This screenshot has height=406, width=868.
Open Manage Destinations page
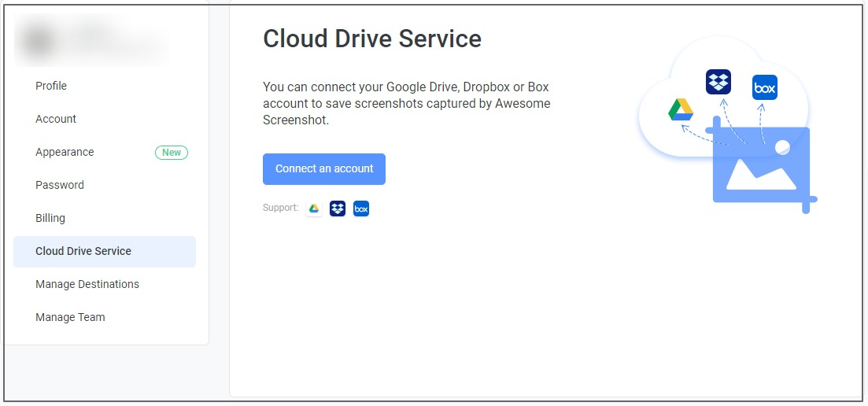87,284
